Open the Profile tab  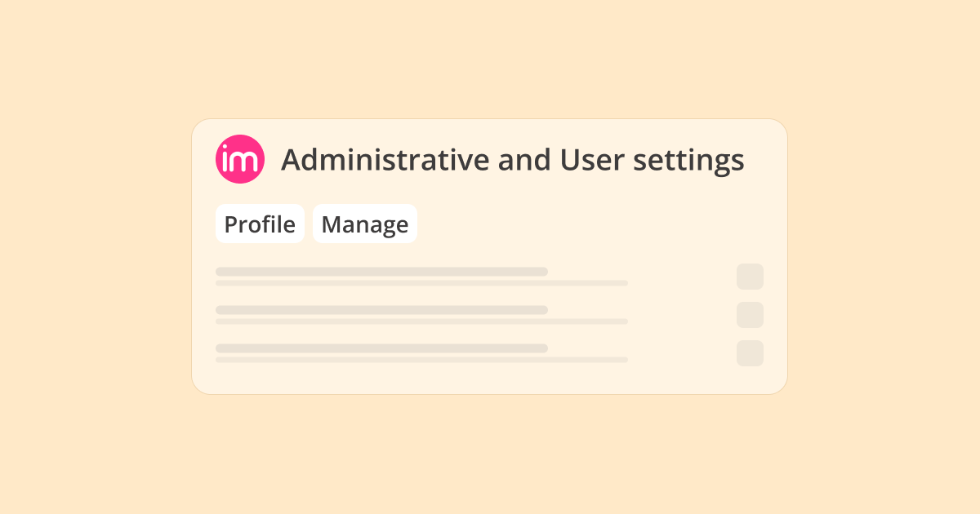(x=260, y=224)
